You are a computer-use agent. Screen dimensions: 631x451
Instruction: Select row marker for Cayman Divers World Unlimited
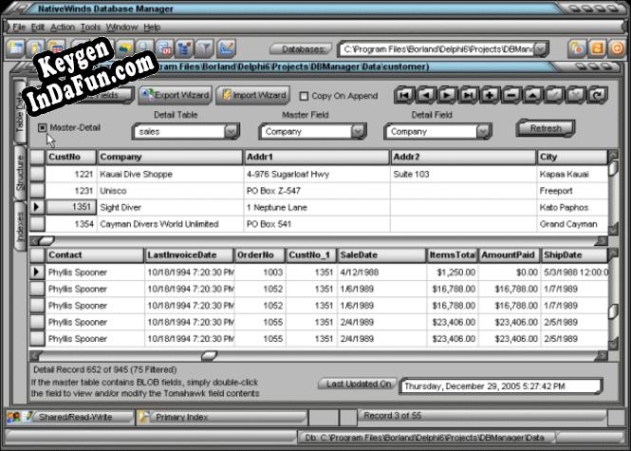point(37,224)
